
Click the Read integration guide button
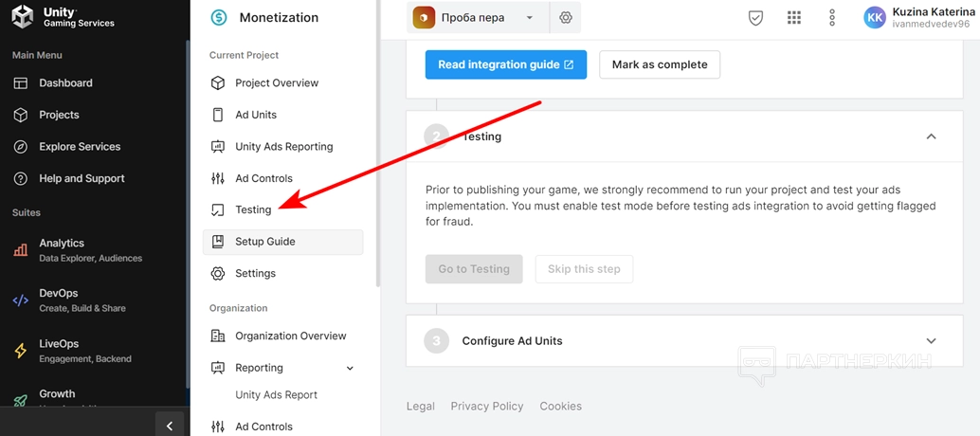point(505,64)
